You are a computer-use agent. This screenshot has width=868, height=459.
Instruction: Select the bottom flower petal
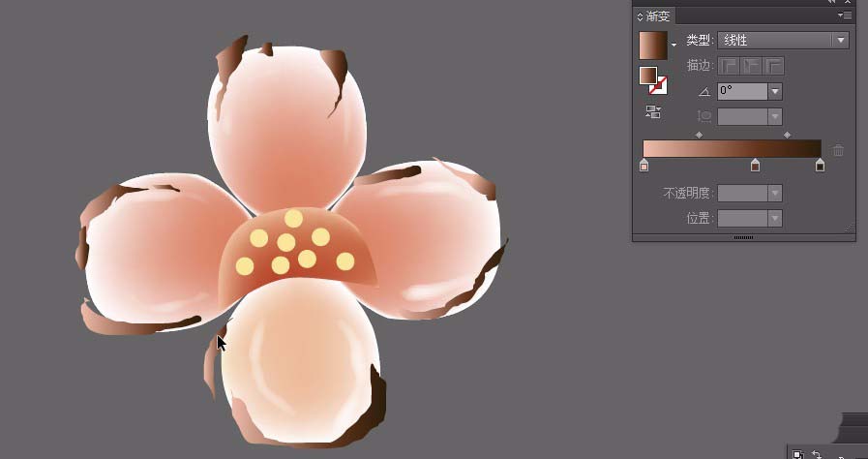click(x=302, y=360)
